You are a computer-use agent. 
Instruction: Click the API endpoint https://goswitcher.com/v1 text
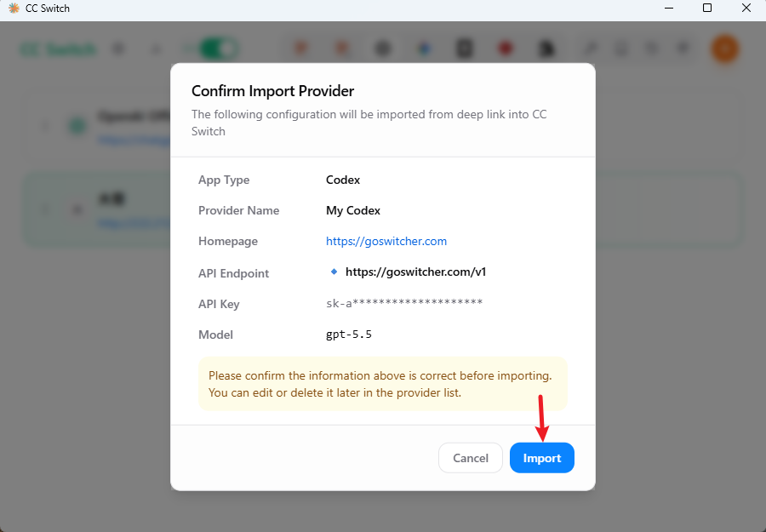coord(415,272)
